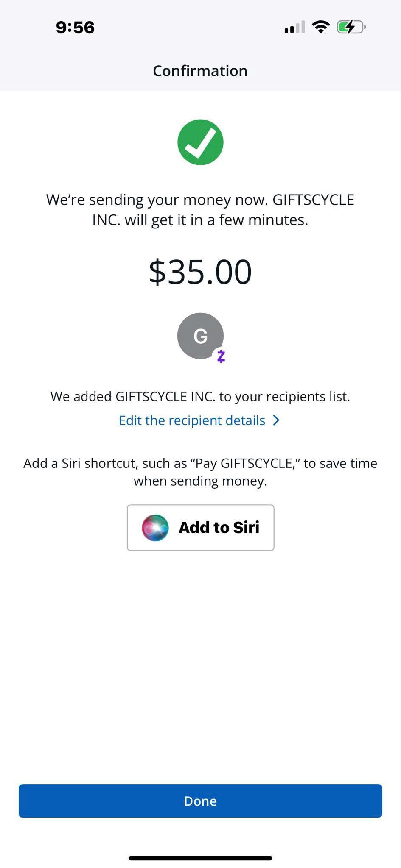Screen dimensions: 401x868
Task: Tap the Wi-Fi status icon
Action: 321,28
